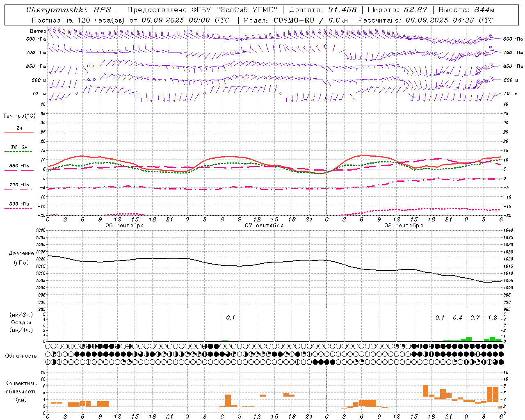
Task: Click the "850 гПа" temperature legend entry
Action: coord(19,166)
